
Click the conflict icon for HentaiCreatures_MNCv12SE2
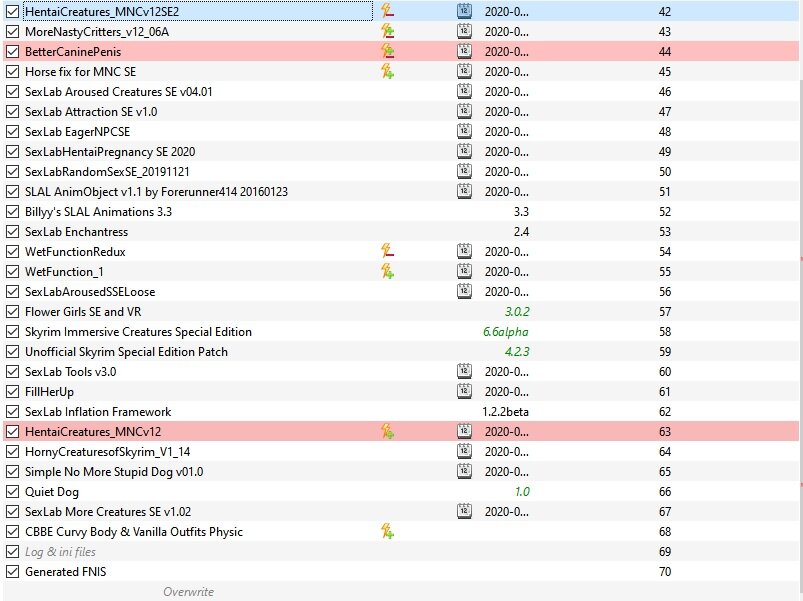(387, 11)
